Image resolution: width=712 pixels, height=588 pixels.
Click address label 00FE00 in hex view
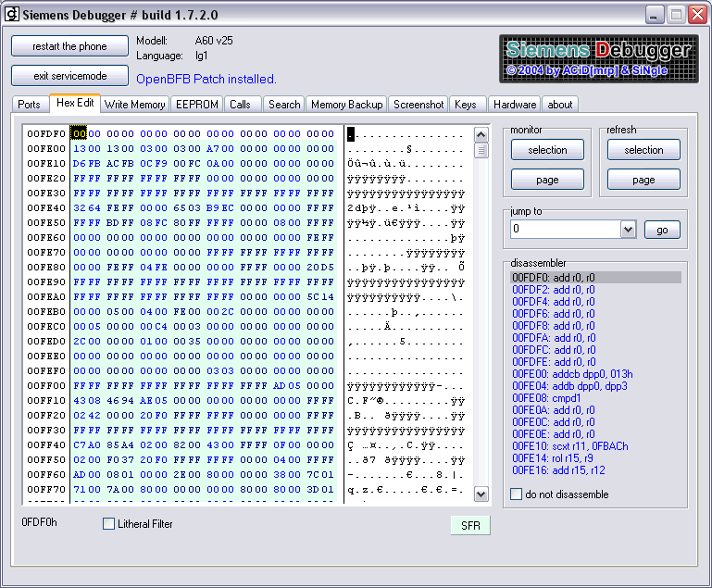[46, 148]
